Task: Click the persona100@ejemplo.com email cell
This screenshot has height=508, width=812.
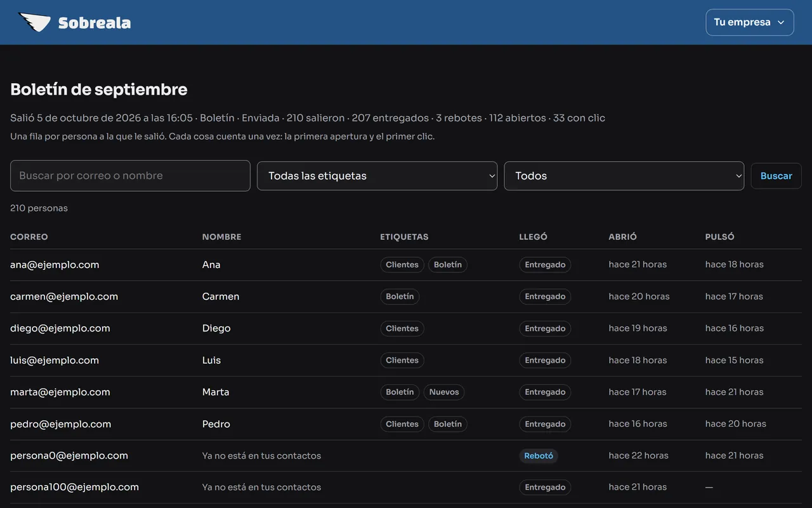Action: click(x=74, y=487)
